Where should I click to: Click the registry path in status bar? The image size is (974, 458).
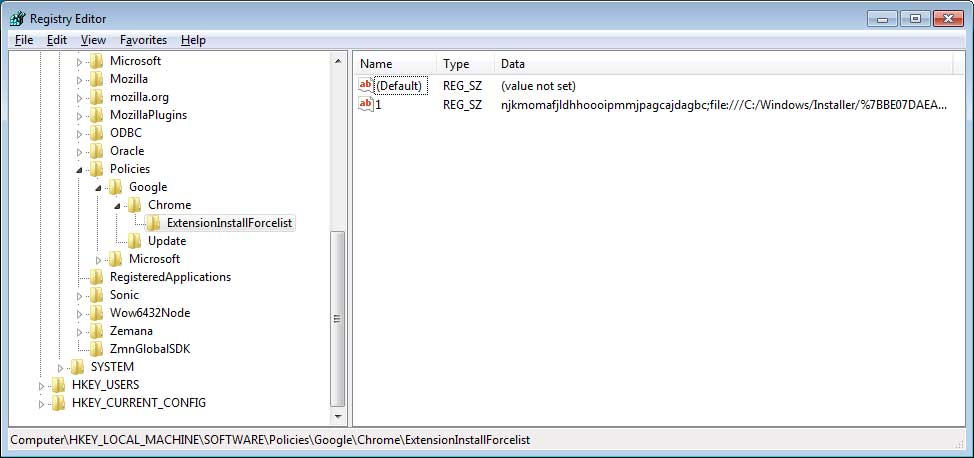pos(270,440)
